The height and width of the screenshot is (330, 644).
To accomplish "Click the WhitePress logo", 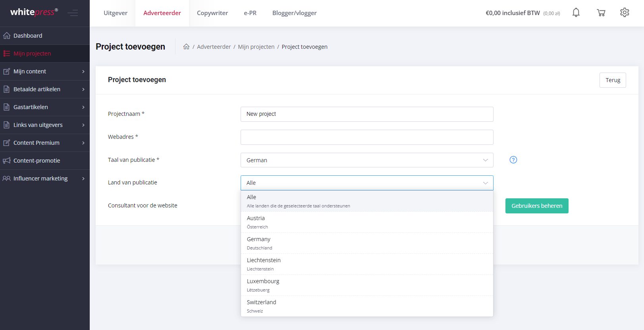I will click(x=34, y=12).
